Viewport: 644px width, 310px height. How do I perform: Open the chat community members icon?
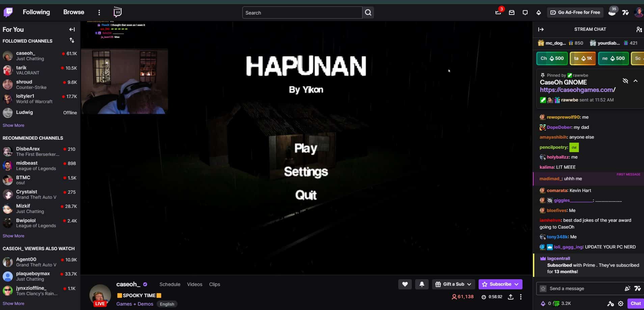click(639, 29)
